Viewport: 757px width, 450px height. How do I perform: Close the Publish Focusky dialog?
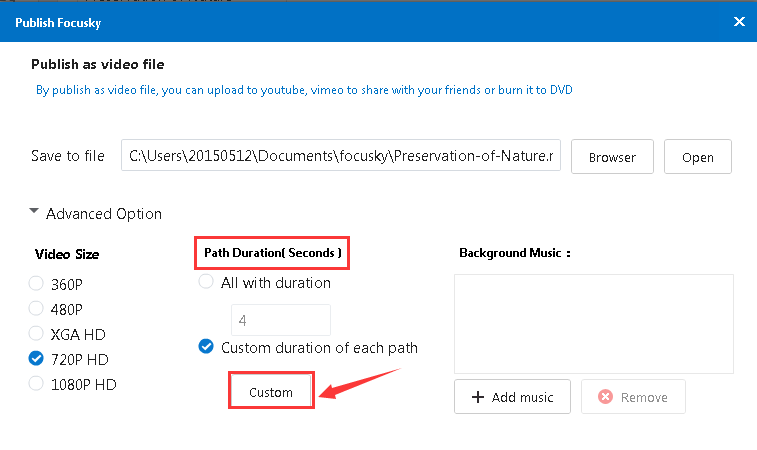(x=739, y=22)
